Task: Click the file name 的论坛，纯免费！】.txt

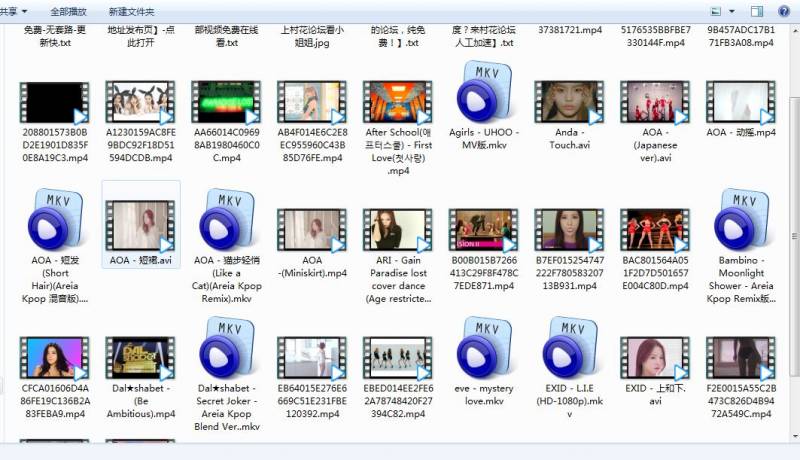Action: coord(398,36)
